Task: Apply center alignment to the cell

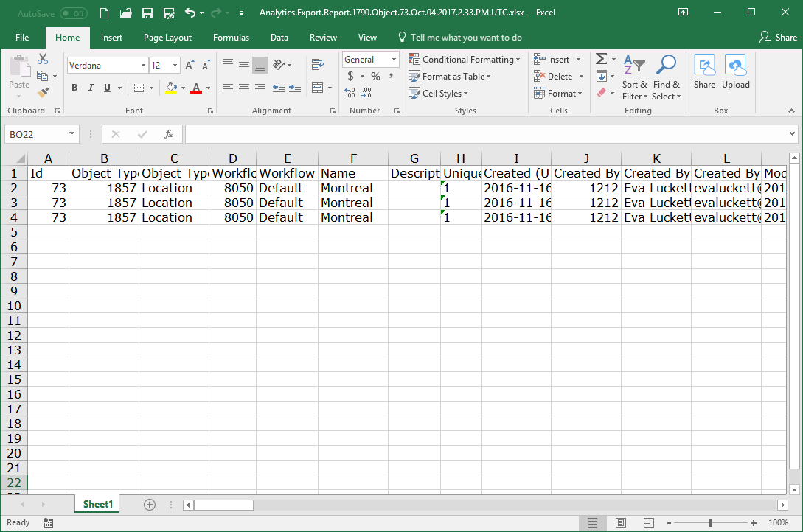Action: point(243,87)
